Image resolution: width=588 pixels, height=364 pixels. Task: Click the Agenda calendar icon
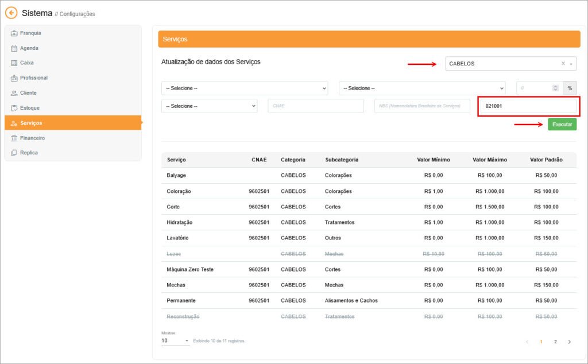pyautogui.click(x=14, y=48)
